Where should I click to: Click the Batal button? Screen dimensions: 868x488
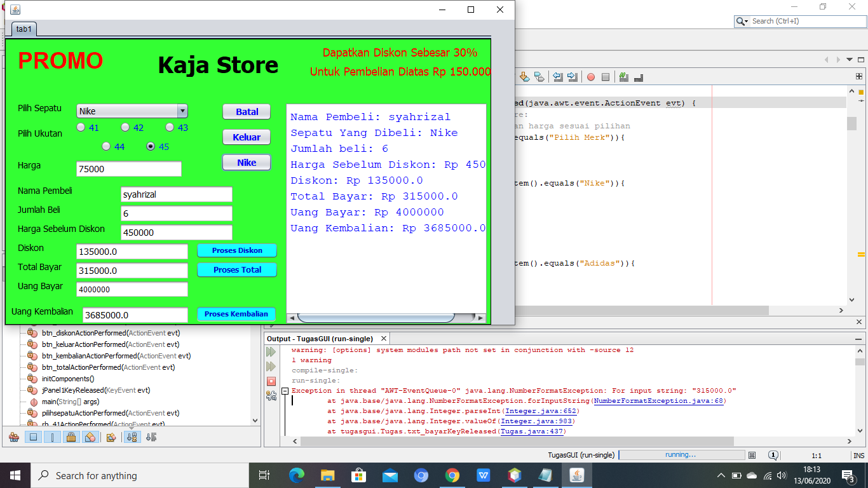pos(247,112)
